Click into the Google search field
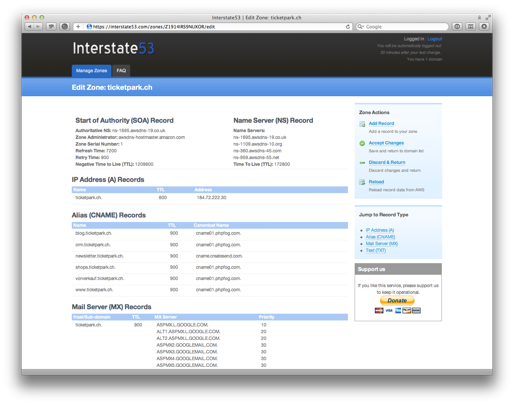 [x=402, y=27]
